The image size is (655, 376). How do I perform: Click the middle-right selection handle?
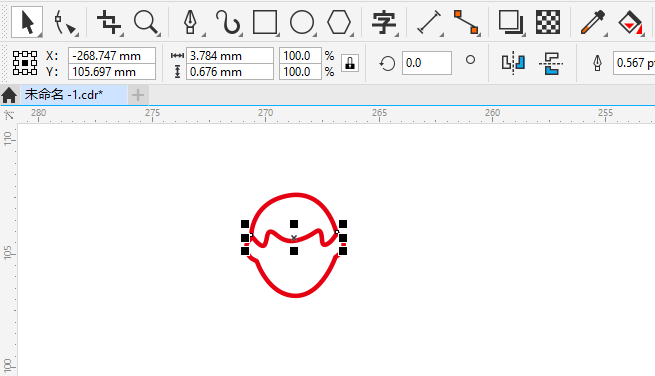coord(343,238)
